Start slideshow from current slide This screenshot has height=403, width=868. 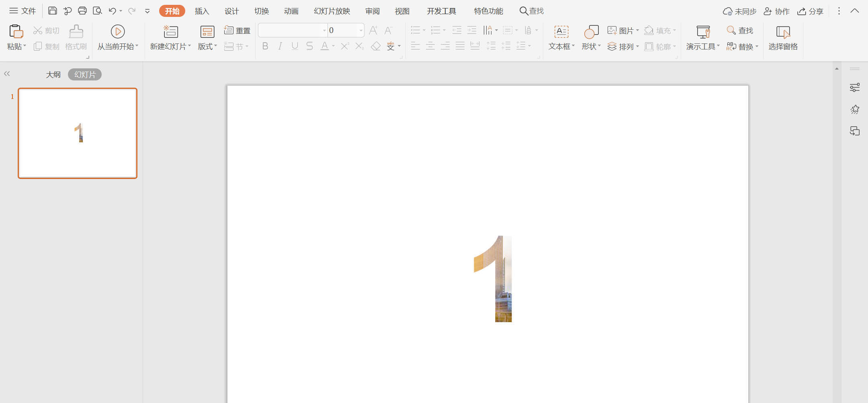point(117,31)
